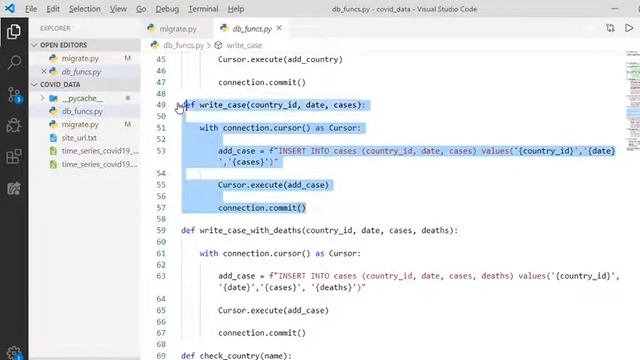640x360 pixels.
Task: Open the Edit menu
Action: click(53, 9)
